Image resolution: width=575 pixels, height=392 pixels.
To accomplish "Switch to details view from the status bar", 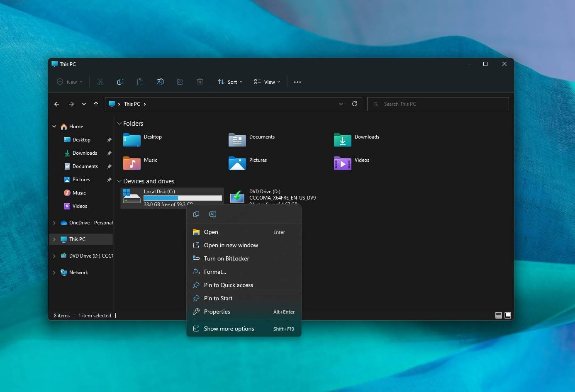I will click(x=498, y=315).
